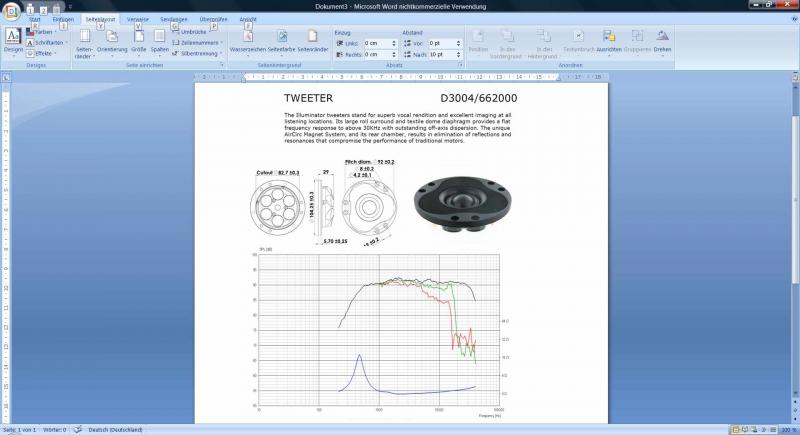Click the TWEETER heading in document
This screenshot has height=435, width=800.
pos(308,98)
